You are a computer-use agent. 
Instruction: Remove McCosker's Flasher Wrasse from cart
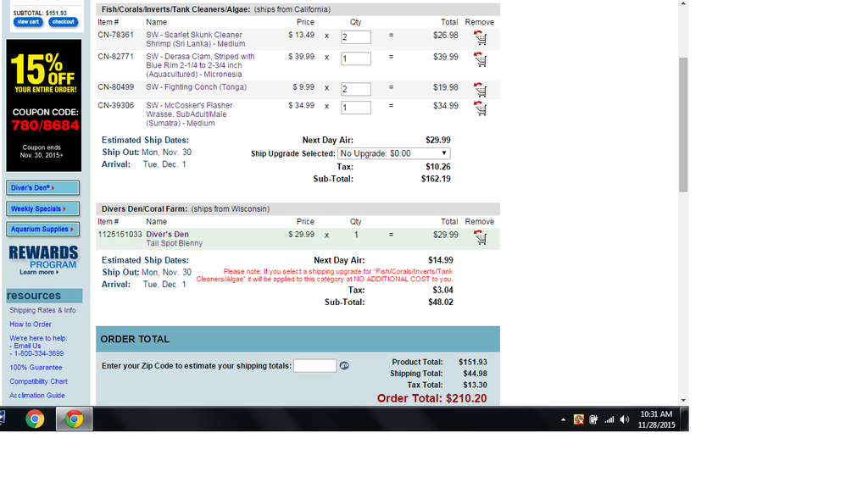(x=480, y=108)
